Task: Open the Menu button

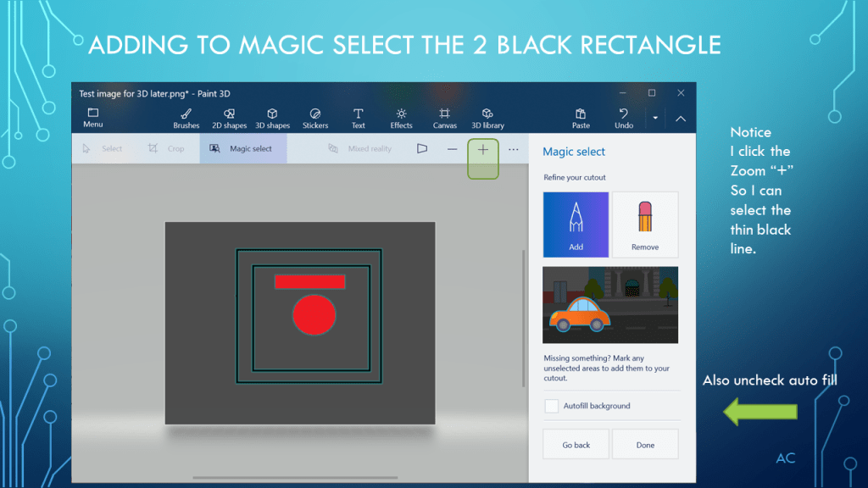Action: [93, 118]
